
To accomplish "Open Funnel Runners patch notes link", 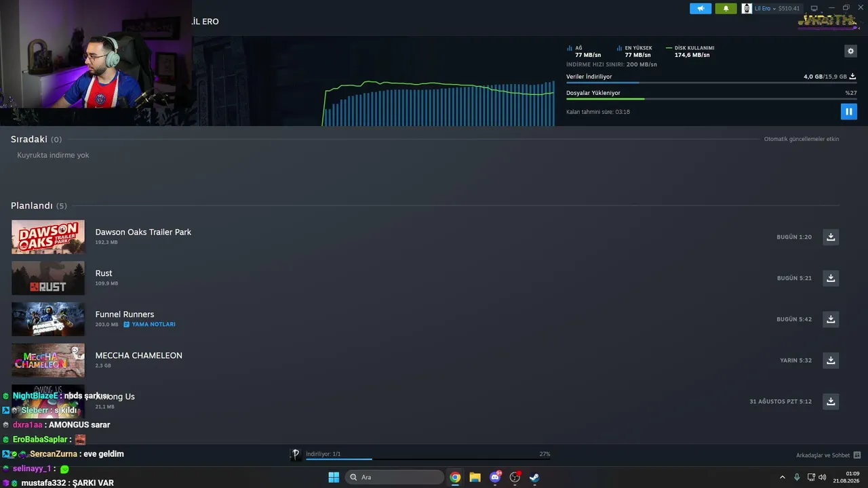I will tap(149, 325).
